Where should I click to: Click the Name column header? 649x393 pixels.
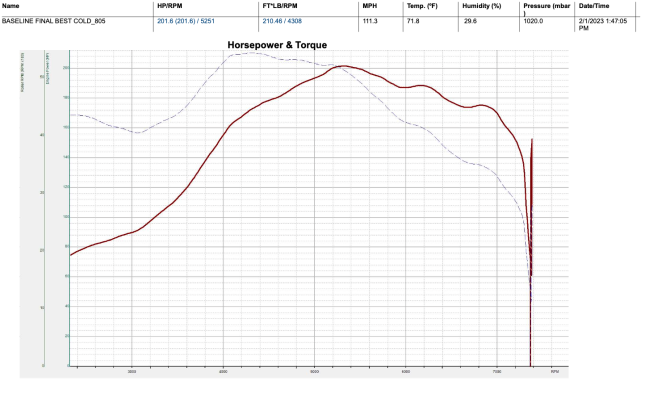(10, 6)
